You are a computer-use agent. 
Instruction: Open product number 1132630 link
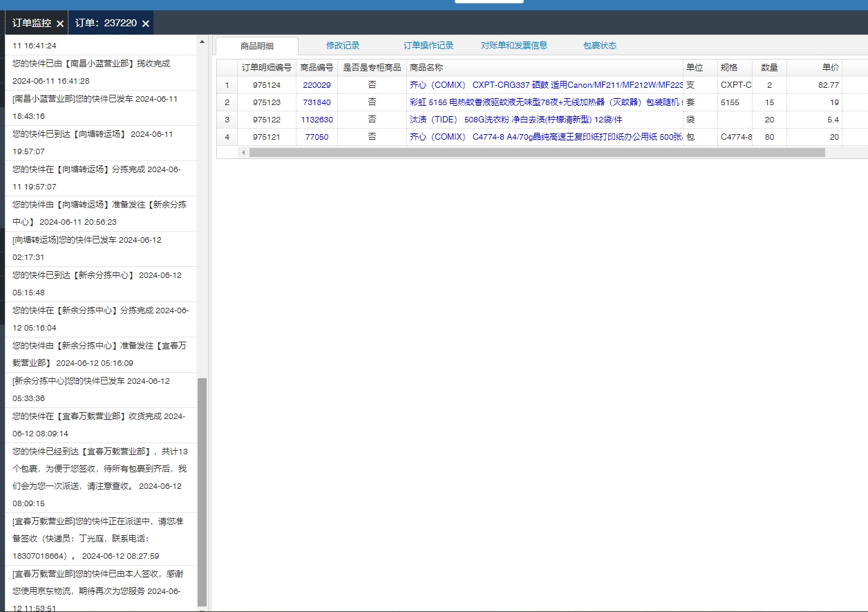[x=317, y=120]
